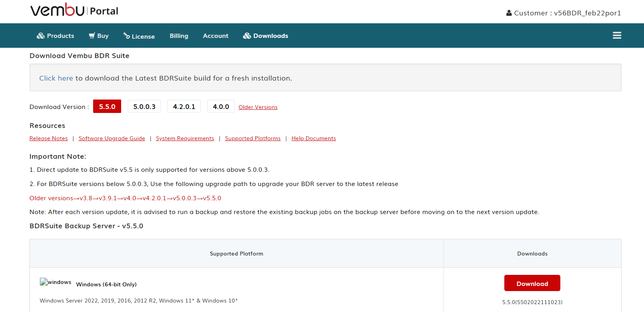Screen dimensions: 644x312
Task: Click the Buy cart icon
Action: pyautogui.click(x=92, y=36)
